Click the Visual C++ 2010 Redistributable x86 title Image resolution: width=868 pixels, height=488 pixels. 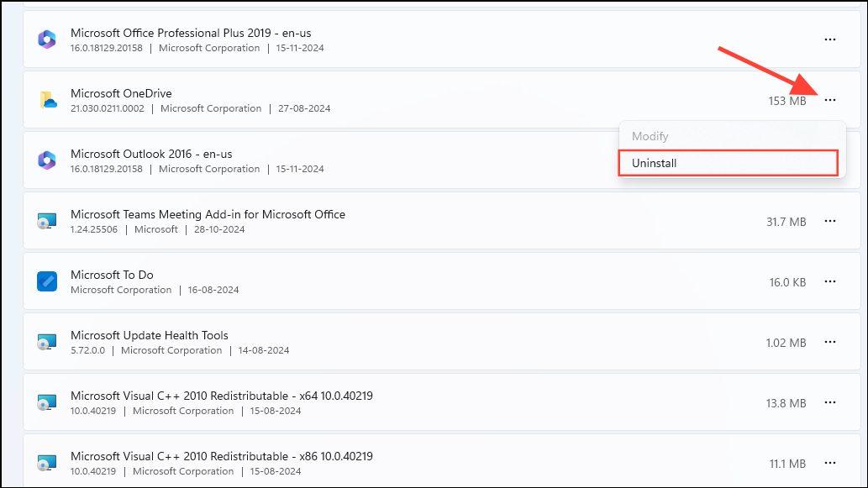pos(222,456)
